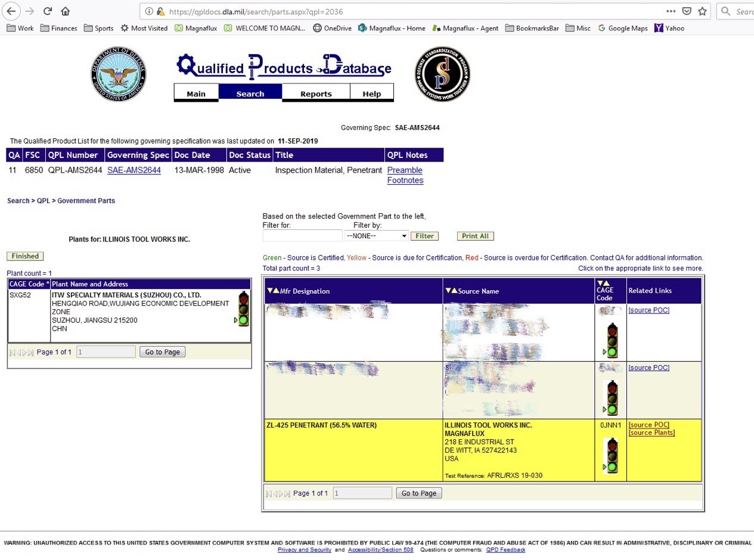Open the Preamble notes link
754x560 pixels.
(405, 170)
